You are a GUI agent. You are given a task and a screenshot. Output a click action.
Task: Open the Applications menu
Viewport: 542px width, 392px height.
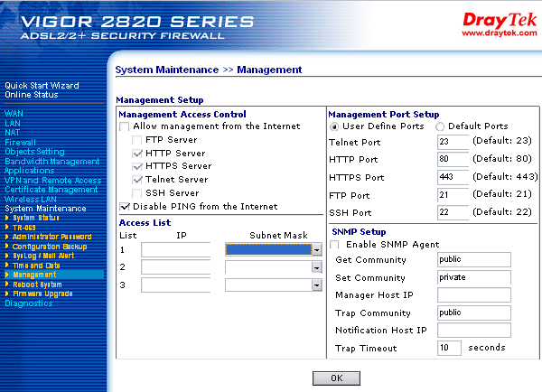click(x=30, y=171)
